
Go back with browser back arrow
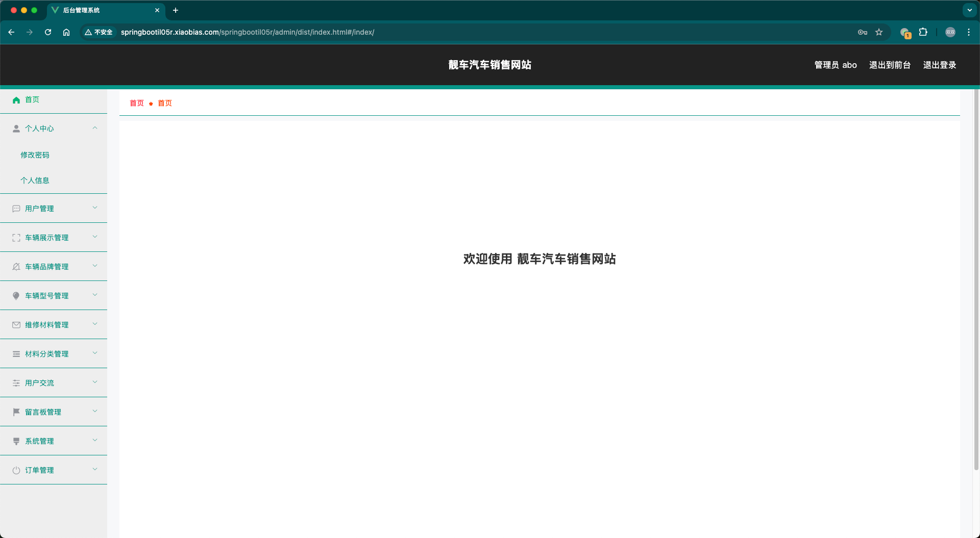[x=11, y=32]
